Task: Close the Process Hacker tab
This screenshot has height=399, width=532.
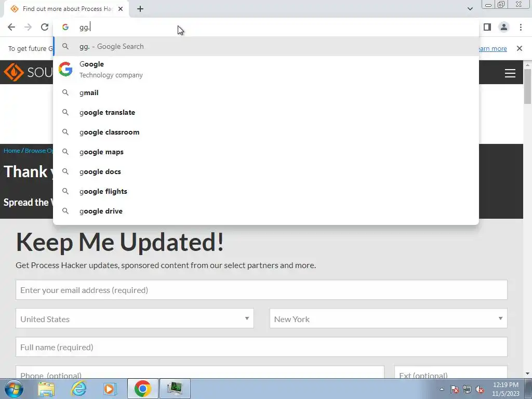Action: point(121,9)
